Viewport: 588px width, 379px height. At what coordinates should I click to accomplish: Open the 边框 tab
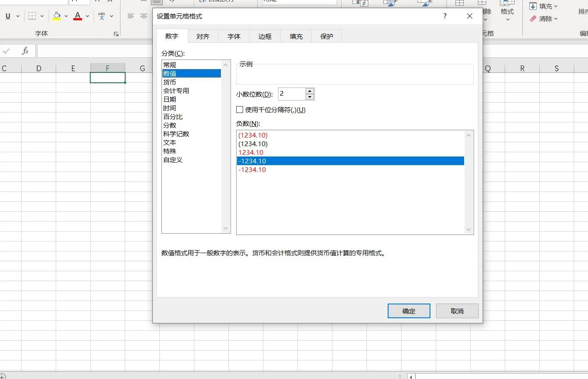pos(265,36)
